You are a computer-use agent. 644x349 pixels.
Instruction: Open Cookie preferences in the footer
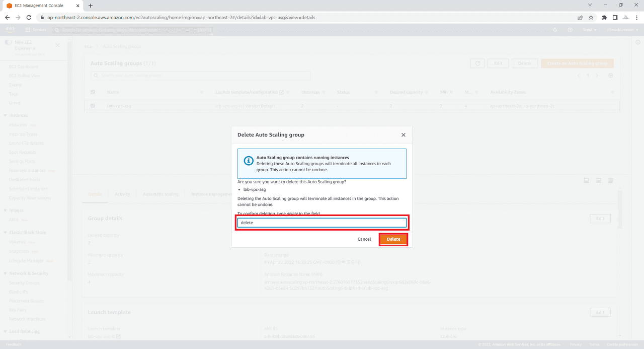(622, 344)
